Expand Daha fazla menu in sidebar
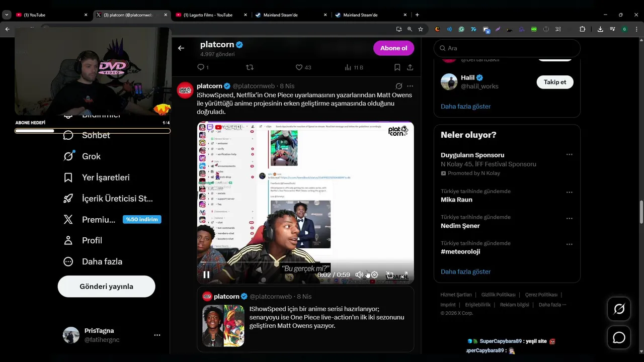 [x=93, y=261]
